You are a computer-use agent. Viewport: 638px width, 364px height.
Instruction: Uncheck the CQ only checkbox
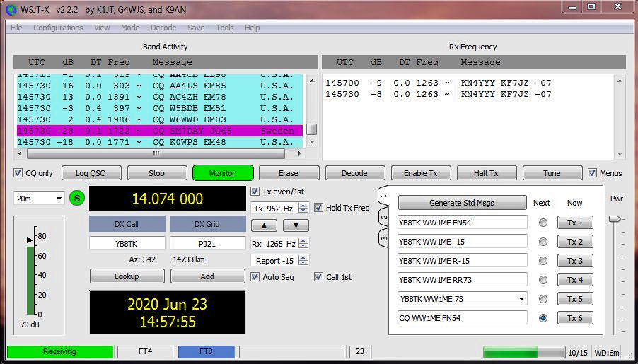coord(18,173)
